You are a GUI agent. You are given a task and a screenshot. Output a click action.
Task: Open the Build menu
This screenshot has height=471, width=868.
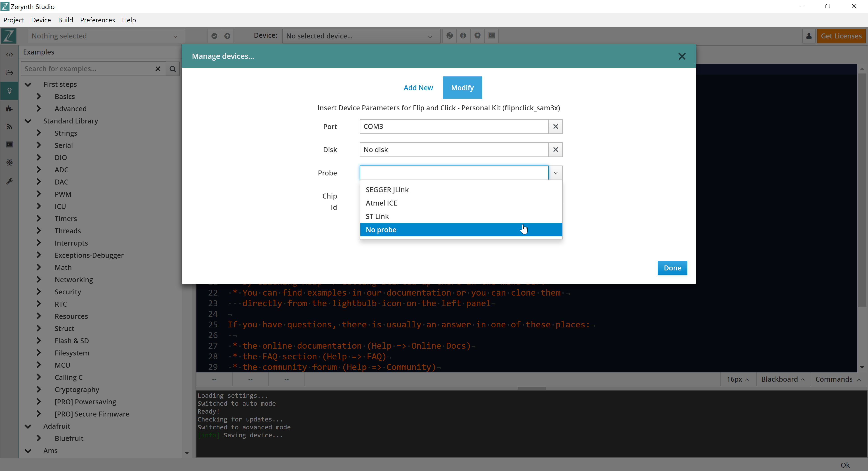(x=65, y=20)
